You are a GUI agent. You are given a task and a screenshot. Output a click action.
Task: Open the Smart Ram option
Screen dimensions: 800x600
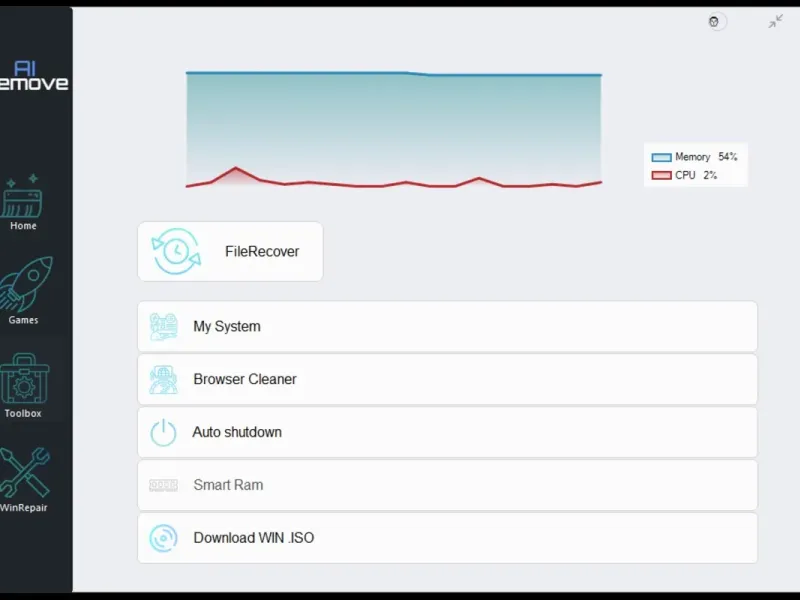point(447,485)
